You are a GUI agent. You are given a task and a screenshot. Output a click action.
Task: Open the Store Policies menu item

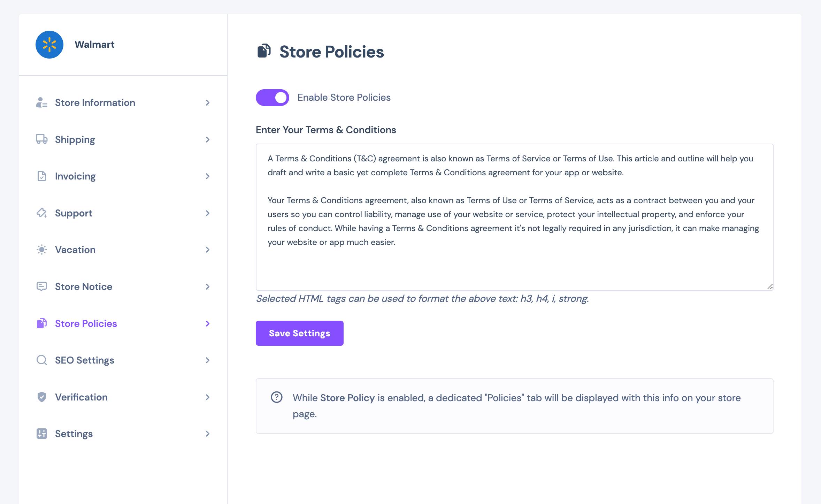[123, 323]
